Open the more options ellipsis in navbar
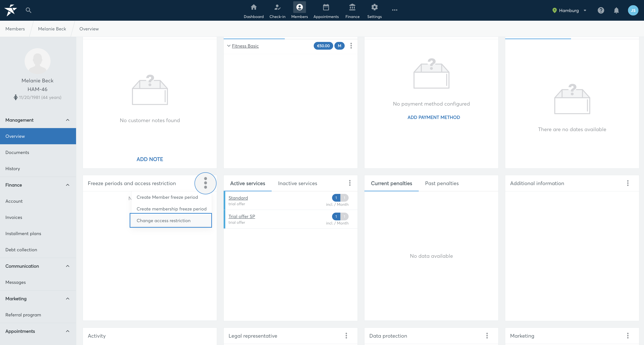This screenshot has height=345, width=644. 394,10
